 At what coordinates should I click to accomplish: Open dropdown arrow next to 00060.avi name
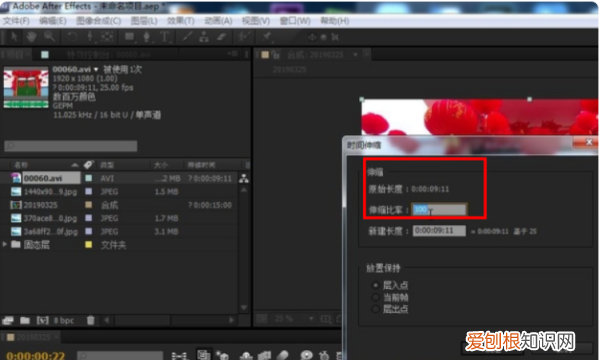[96, 69]
